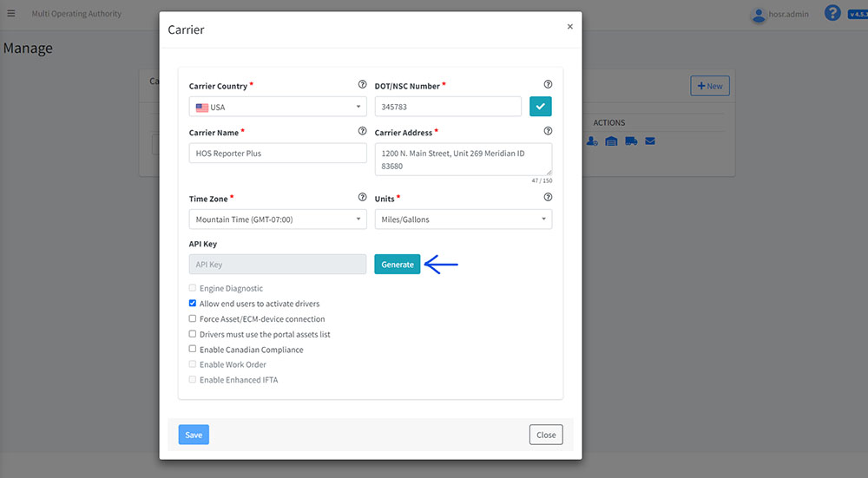Open the hamburger menu icon
Viewport: 868px width, 478px height.
[x=11, y=13]
